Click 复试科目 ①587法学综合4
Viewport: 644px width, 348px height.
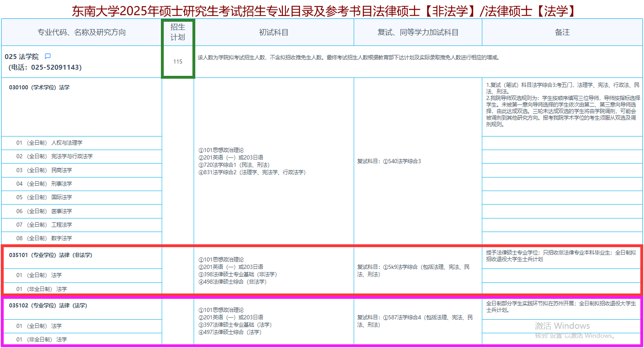click(x=415, y=321)
